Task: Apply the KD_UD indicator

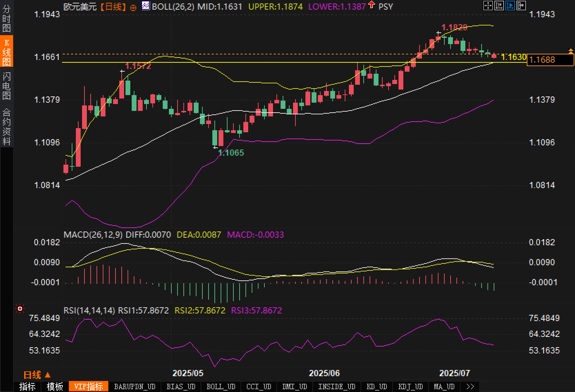Action: [377, 386]
